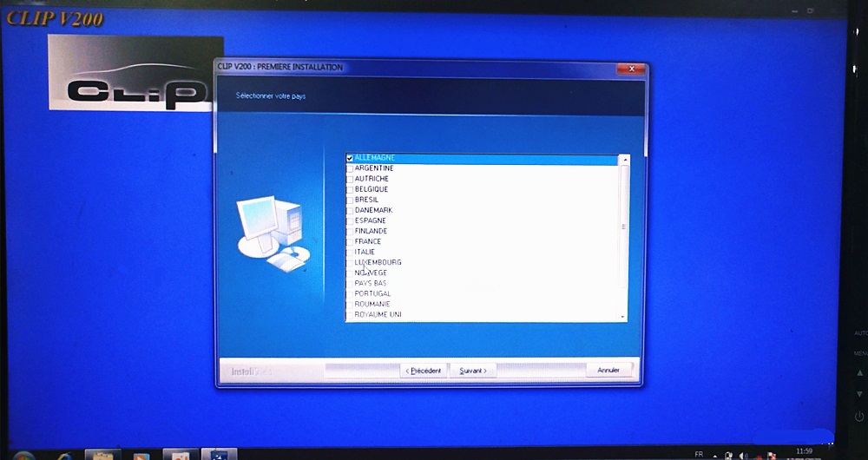Check the ESPAGNE checkbox

point(350,221)
